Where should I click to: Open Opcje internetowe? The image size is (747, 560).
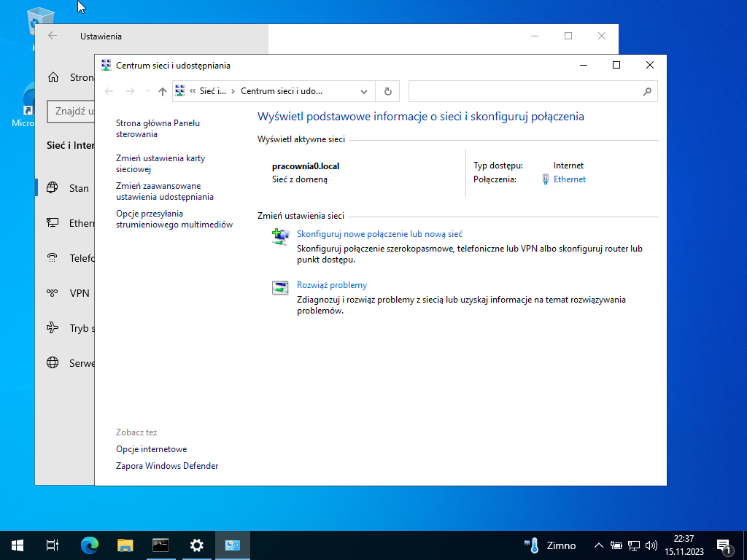[x=151, y=449]
